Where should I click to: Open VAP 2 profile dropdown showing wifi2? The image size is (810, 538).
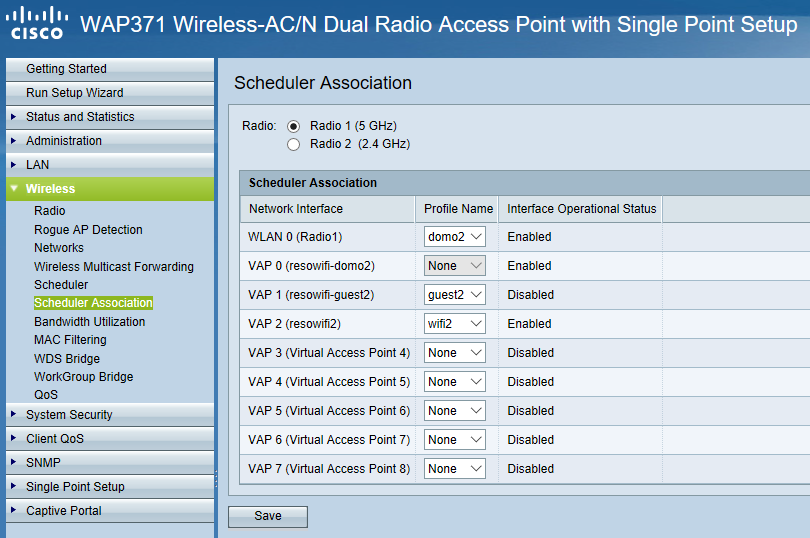(x=455, y=324)
